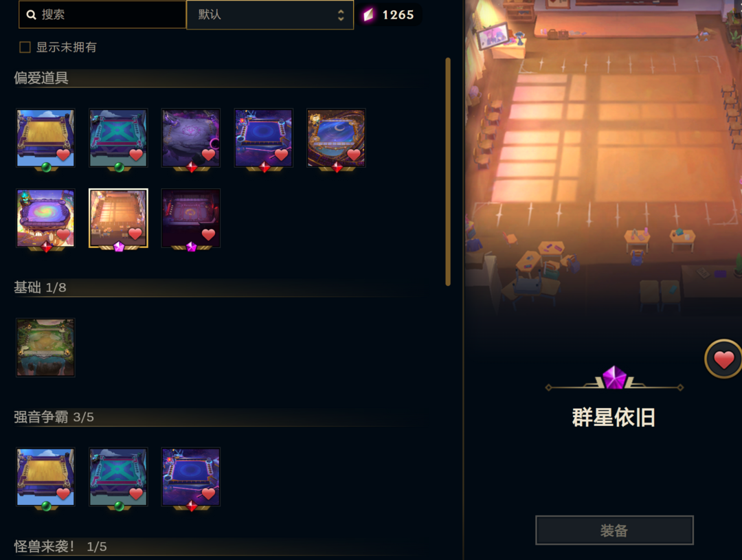Toggle the large favorite heart button
Screen dimensions: 742x560
pyautogui.click(x=723, y=359)
